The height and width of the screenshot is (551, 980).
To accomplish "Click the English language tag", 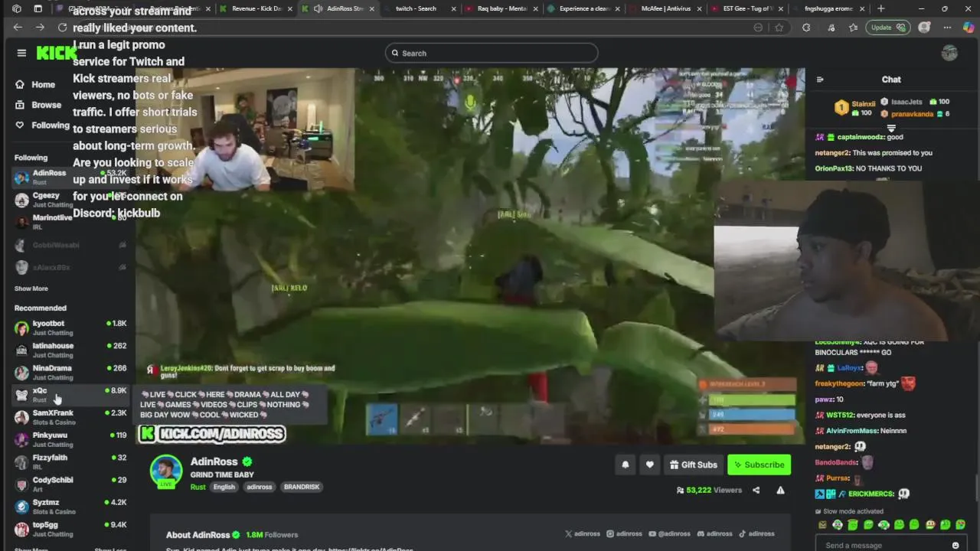I will pos(224,487).
